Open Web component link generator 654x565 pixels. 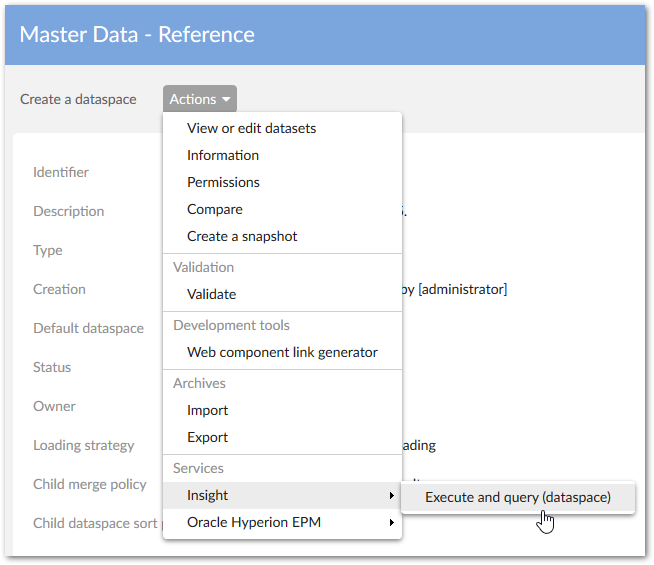[x=282, y=352]
